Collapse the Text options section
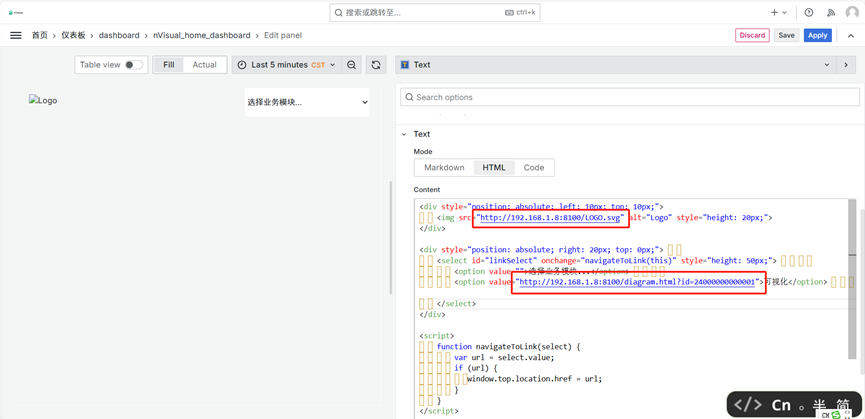 (x=404, y=134)
